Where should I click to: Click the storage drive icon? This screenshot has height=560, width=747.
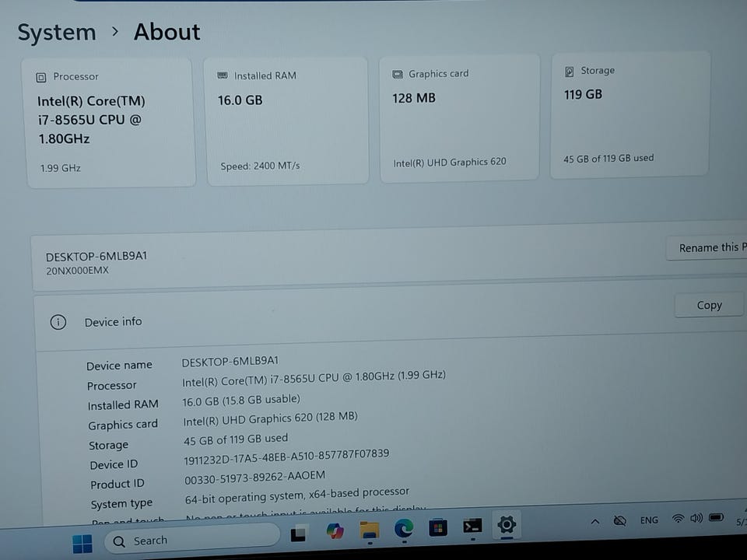(x=569, y=72)
